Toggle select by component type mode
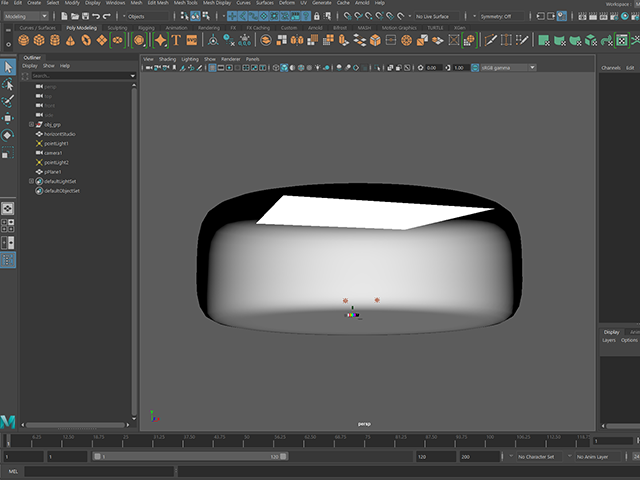The width and height of the screenshot is (640, 480). 206,16
